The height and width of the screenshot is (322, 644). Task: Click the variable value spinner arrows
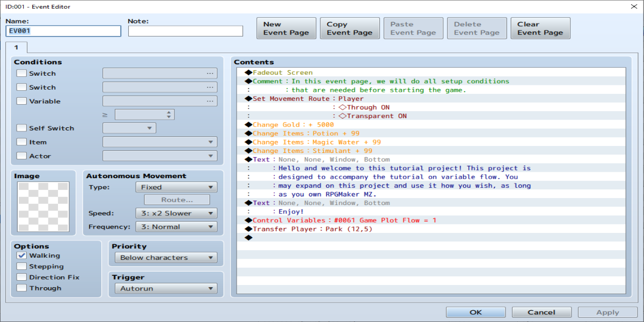click(170, 114)
